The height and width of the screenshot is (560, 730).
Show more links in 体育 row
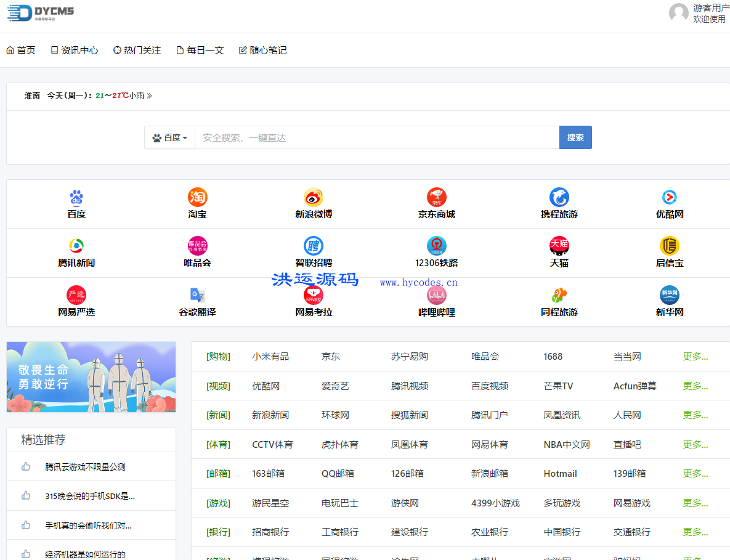pyautogui.click(x=695, y=445)
